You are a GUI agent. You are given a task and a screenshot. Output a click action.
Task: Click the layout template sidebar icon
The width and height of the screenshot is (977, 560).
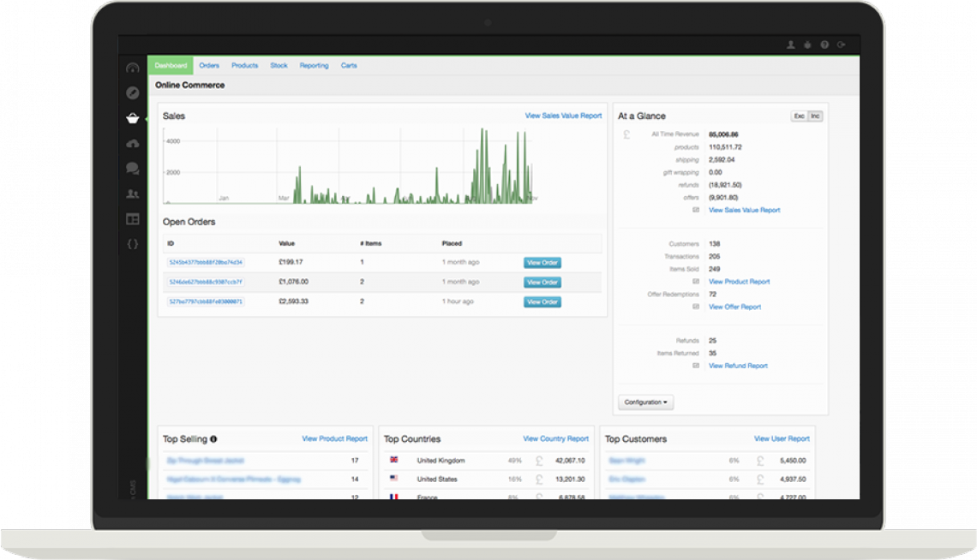(132, 219)
